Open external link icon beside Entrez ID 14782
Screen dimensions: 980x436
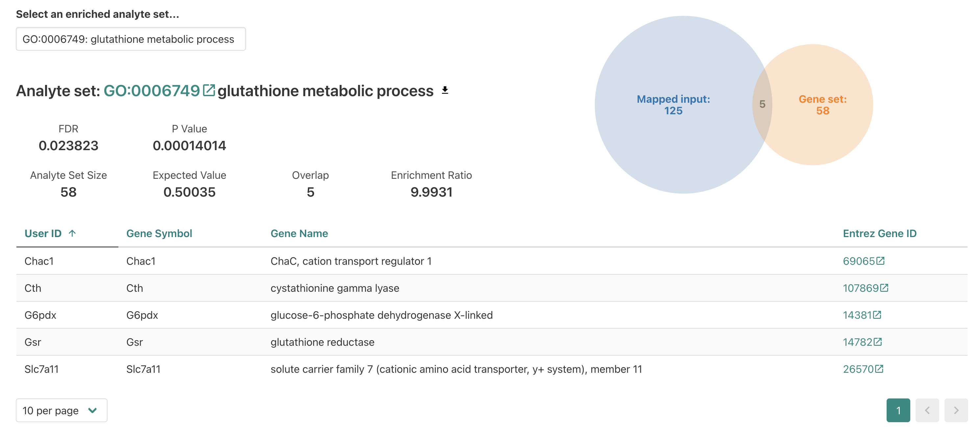pyautogui.click(x=877, y=342)
